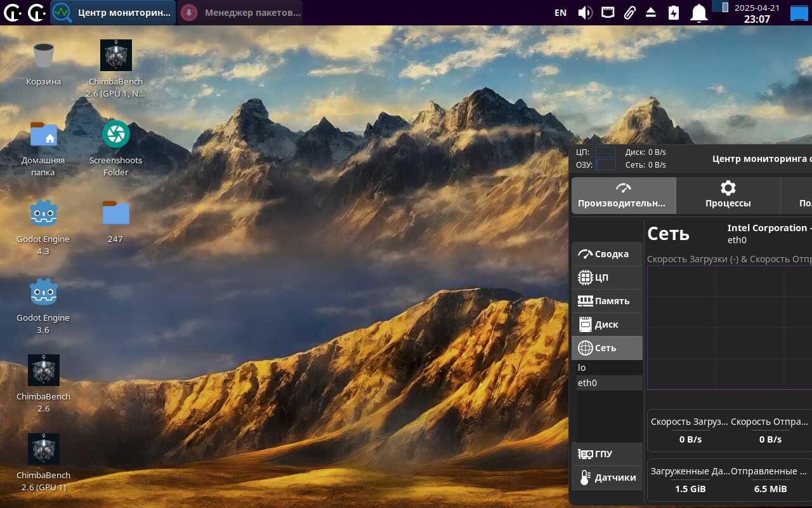The image size is (812, 508).
Task: Select Датчики in the monitor sidebar
Action: (607, 478)
